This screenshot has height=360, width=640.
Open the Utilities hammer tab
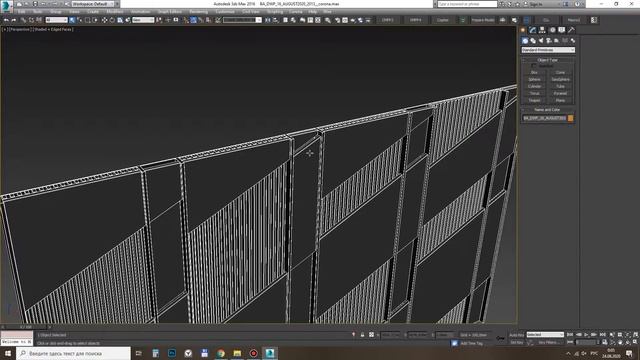(x=571, y=30)
